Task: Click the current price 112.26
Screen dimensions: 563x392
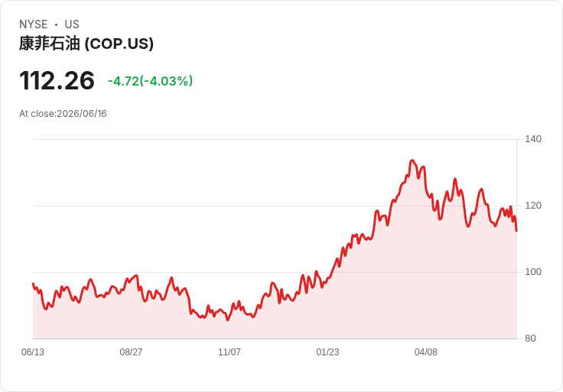Action: pos(57,80)
